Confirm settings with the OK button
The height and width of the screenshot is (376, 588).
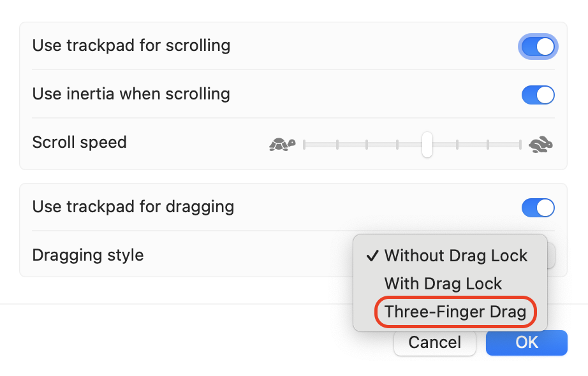pos(526,342)
